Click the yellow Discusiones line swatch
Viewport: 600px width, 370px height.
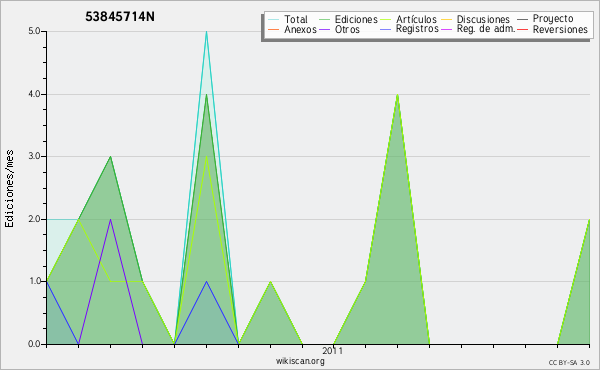point(447,19)
